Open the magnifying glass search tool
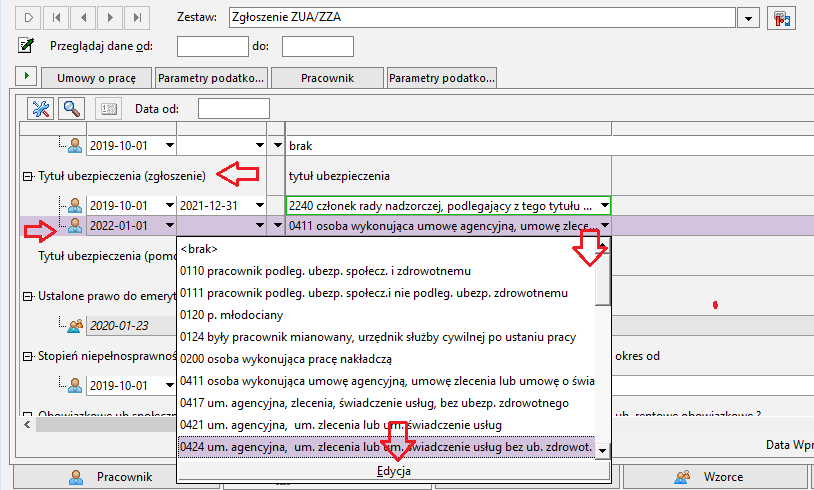Screen dimensions: 814x490 click(71, 108)
